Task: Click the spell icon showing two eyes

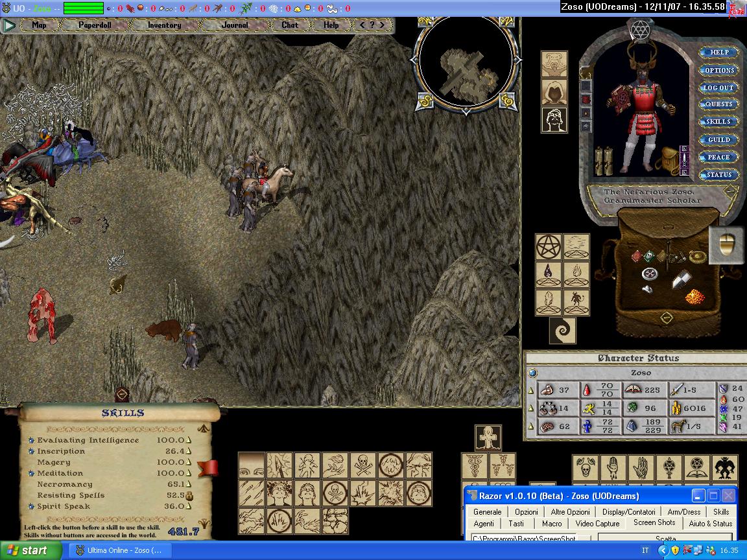Action: click(x=252, y=465)
